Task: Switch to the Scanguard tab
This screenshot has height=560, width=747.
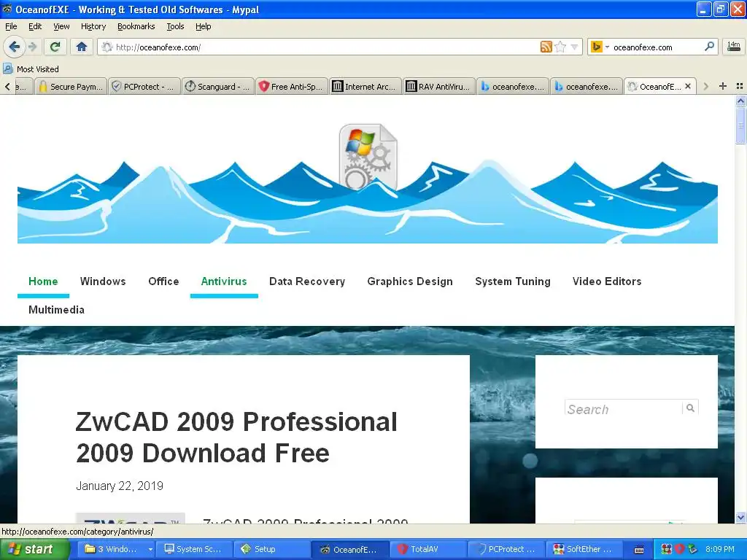Action: [218, 87]
